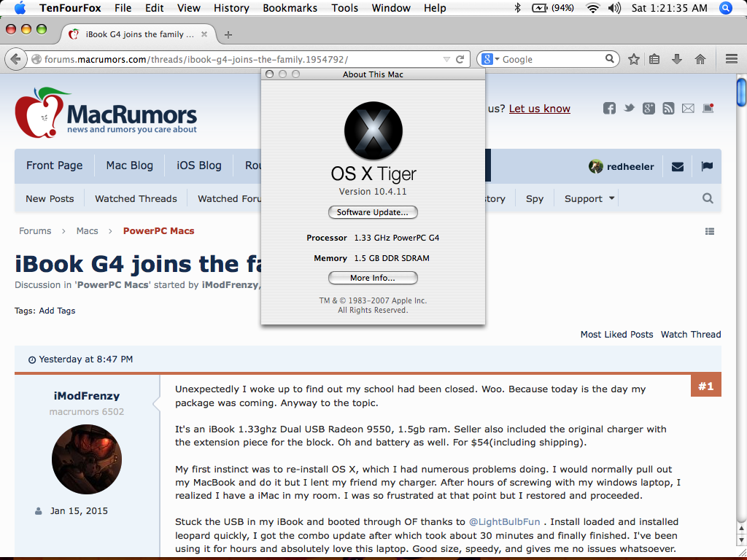The image size is (747, 560).
Task: Open the RSS feed icon on MacRumors
Action: 667,108
